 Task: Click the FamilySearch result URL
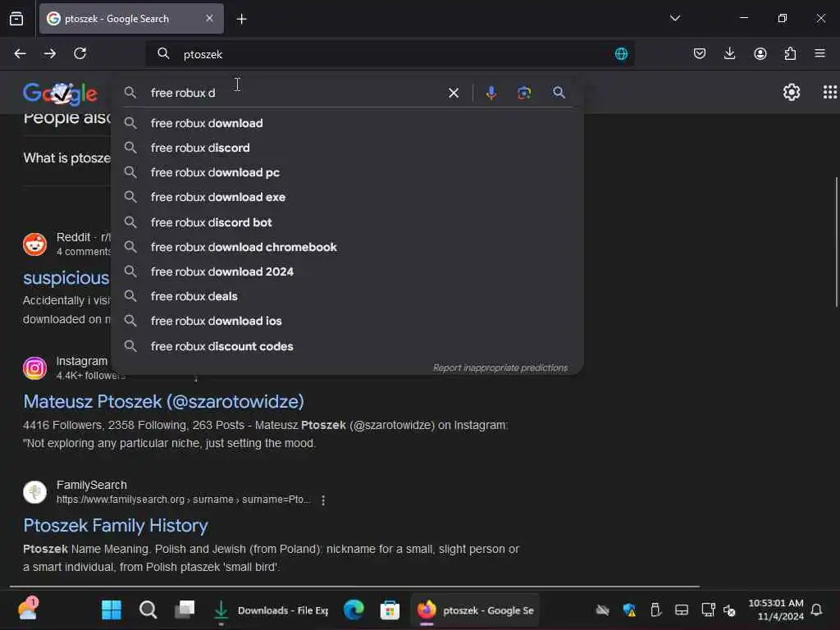183,500
